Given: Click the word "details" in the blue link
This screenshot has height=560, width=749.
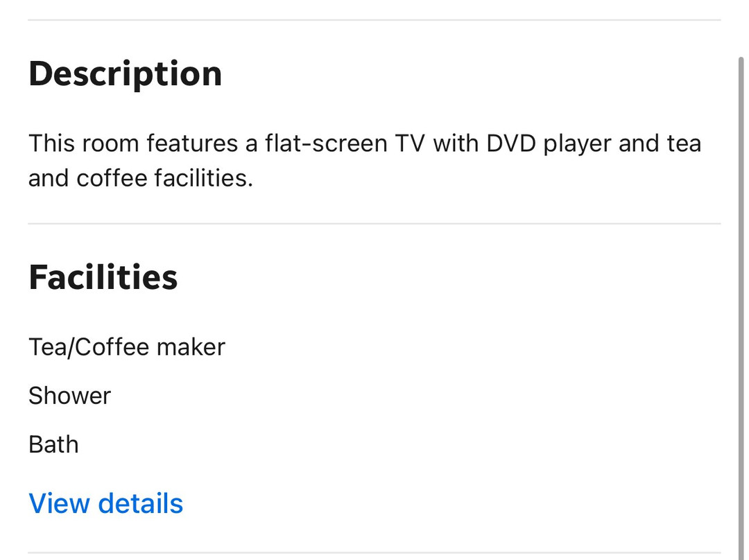Looking at the screenshot, I should 141,503.
